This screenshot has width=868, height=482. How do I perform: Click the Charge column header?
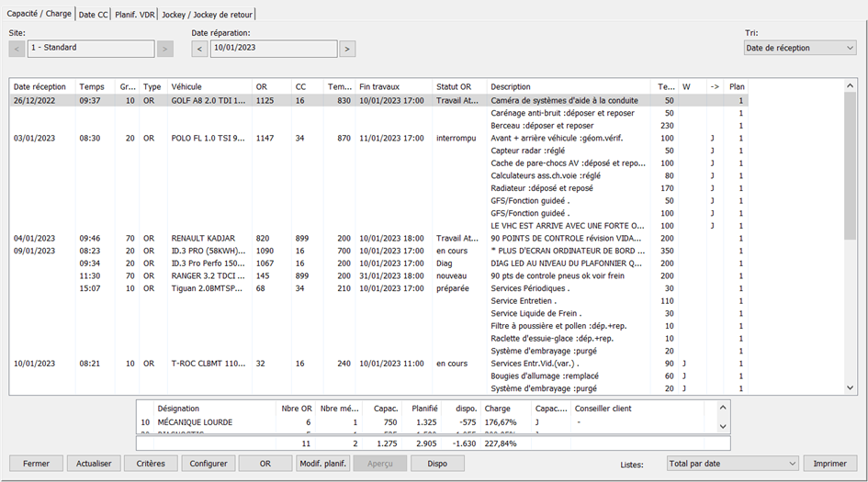pyautogui.click(x=506, y=409)
